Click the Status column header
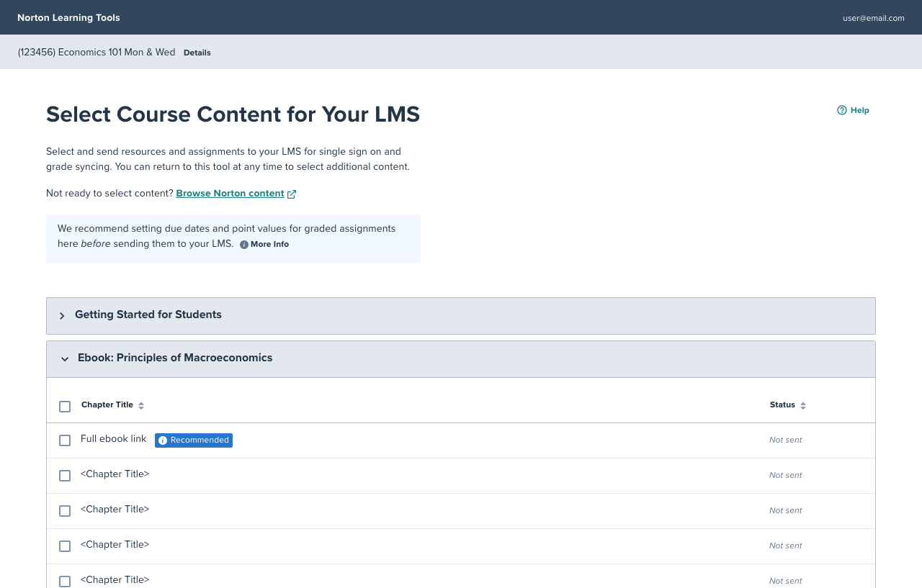Viewport: 922px width, 588px height. click(782, 404)
